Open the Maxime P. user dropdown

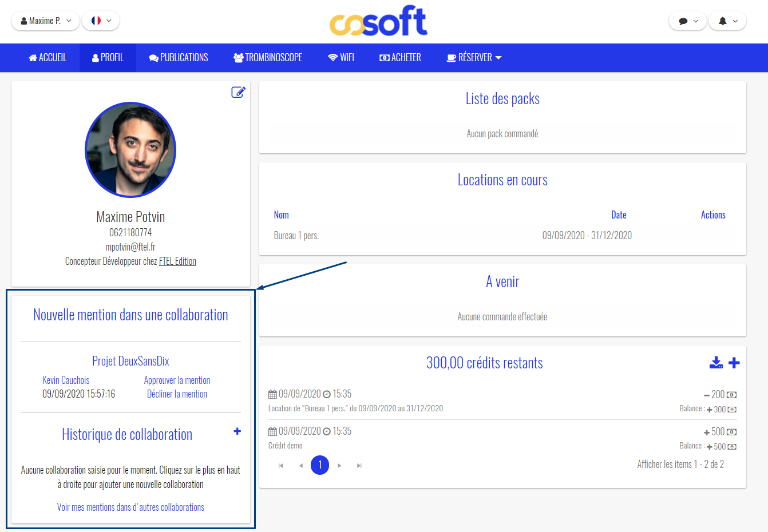coord(45,21)
